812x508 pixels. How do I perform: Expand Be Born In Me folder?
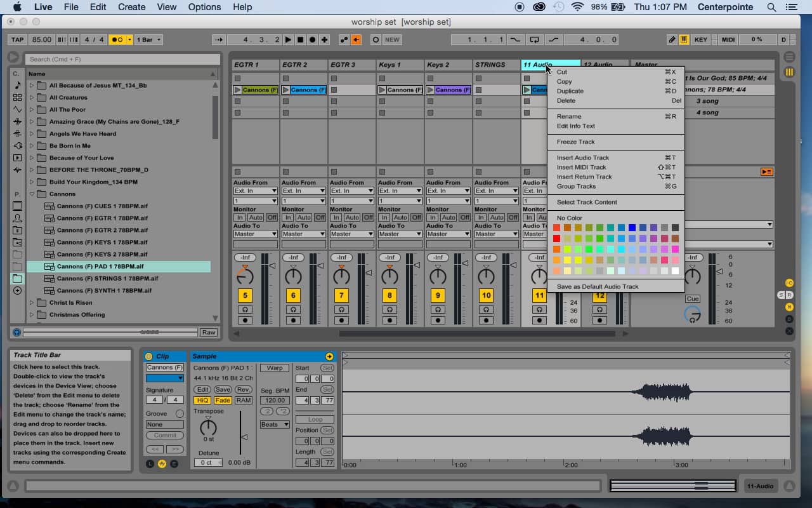(32, 146)
